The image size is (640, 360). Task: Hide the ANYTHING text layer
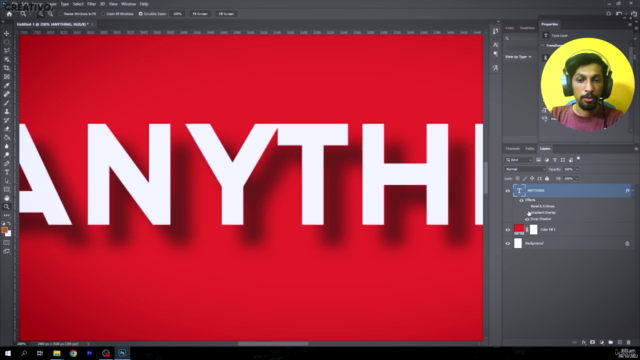coord(508,191)
